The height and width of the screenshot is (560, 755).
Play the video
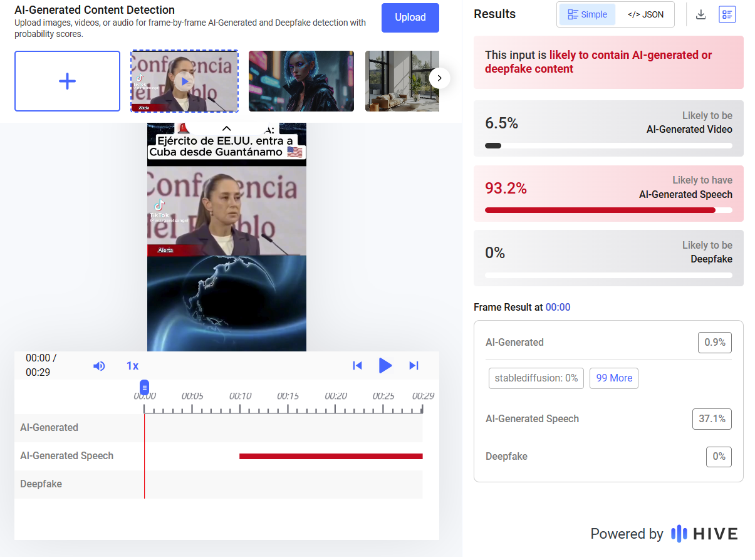pyautogui.click(x=385, y=366)
